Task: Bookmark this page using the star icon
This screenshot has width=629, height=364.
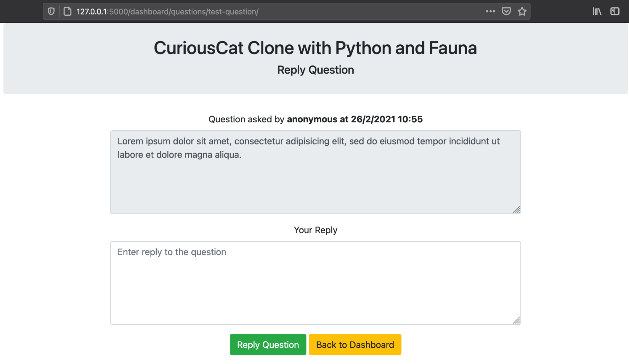Action: (522, 11)
